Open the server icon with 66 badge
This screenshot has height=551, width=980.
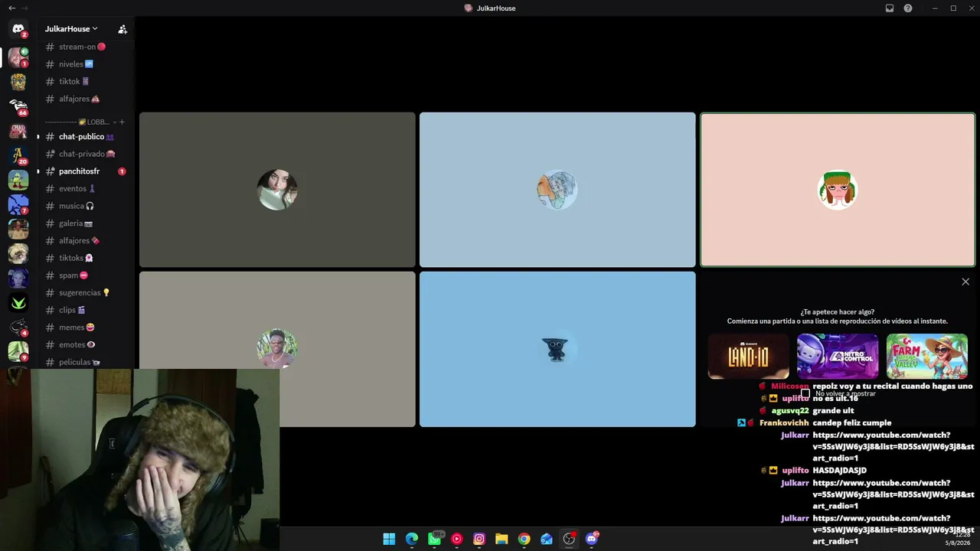(x=18, y=106)
